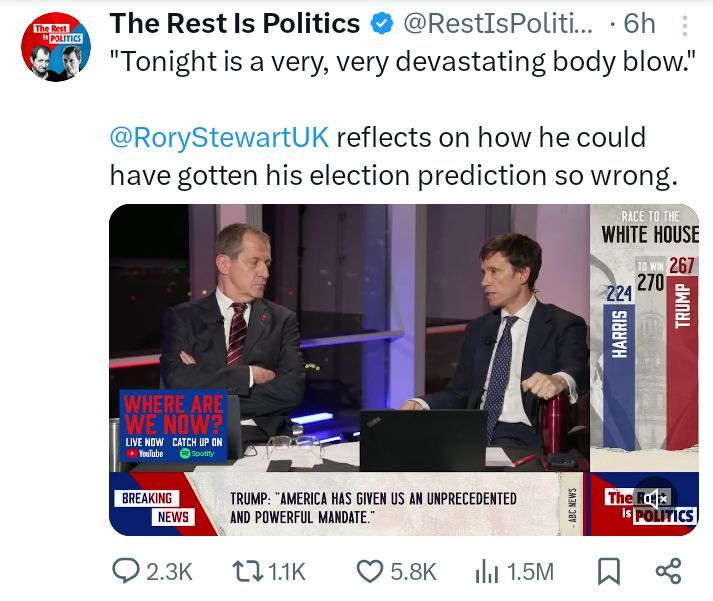Reply to the tweet via comment icon
Screen dimensions: 713x601
(126, 570)
